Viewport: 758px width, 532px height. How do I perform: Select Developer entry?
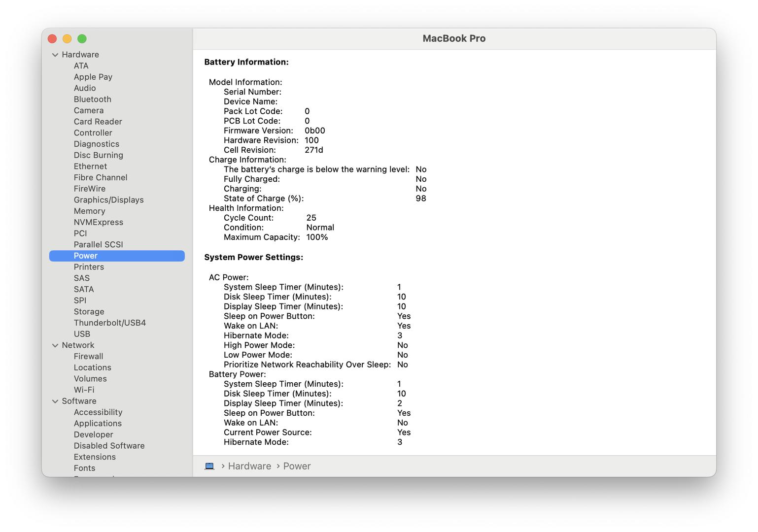click(x=94, y=435)
